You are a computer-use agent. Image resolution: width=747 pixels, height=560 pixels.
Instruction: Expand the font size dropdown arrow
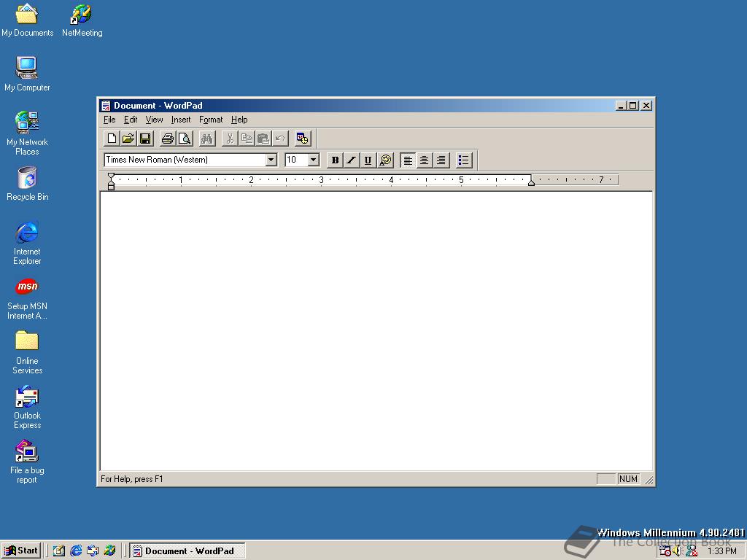click(314, 160)
